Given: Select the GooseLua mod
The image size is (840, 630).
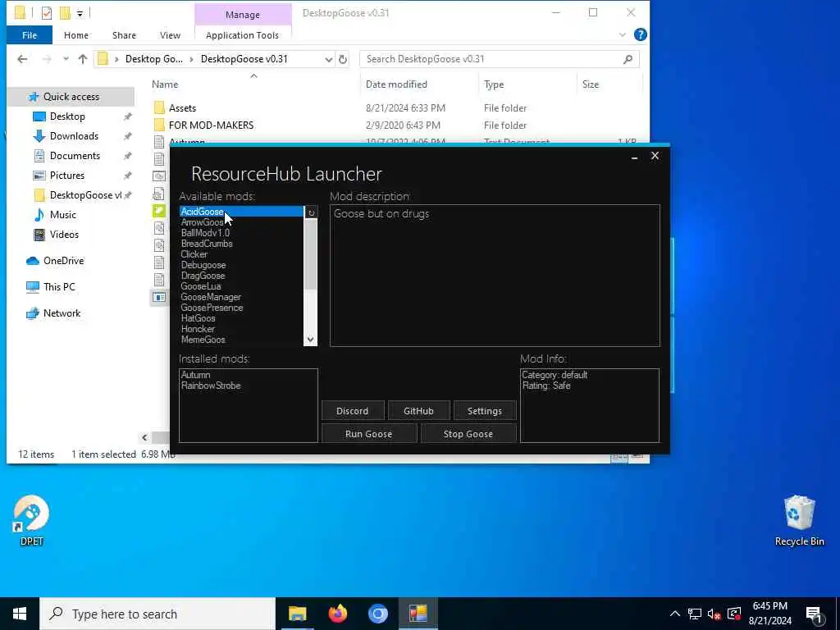Looking at the screenshot, I should click(x=201, y=286).
